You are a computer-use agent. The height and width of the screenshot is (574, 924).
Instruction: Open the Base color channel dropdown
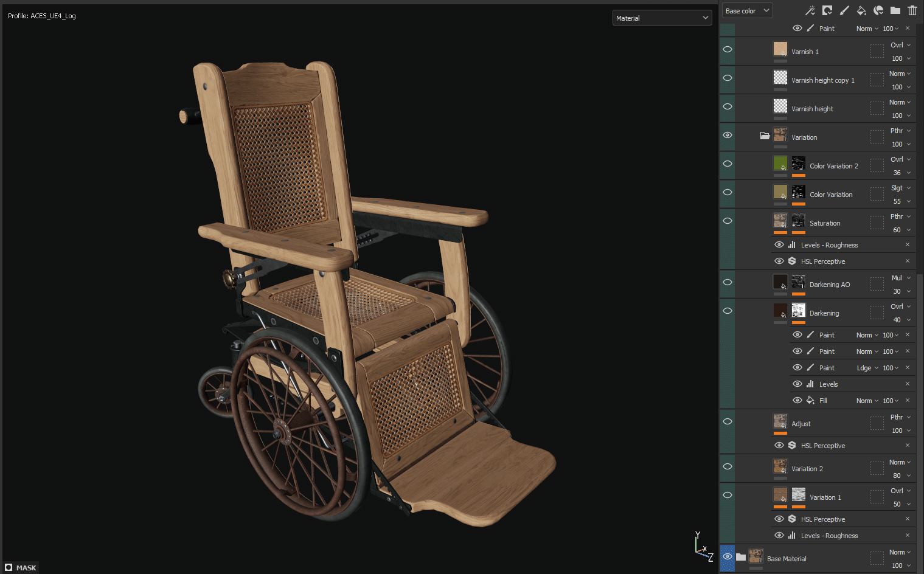(x=748, y=10)
